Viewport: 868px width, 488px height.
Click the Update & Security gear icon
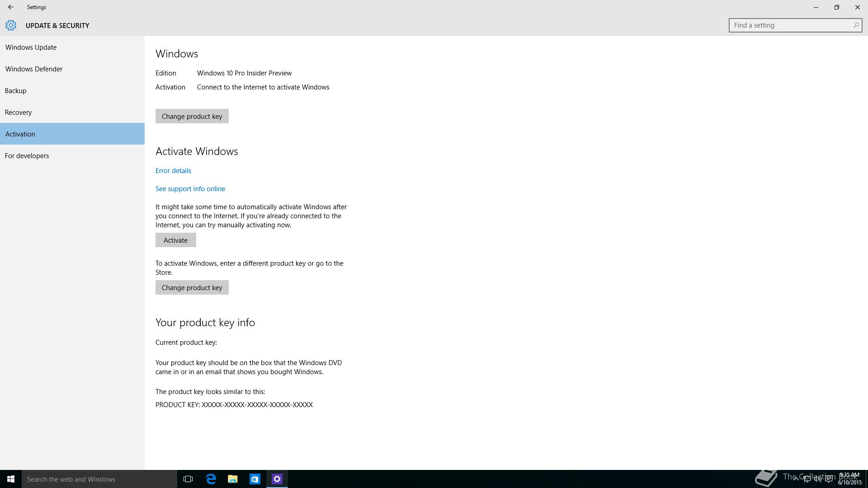11,25
